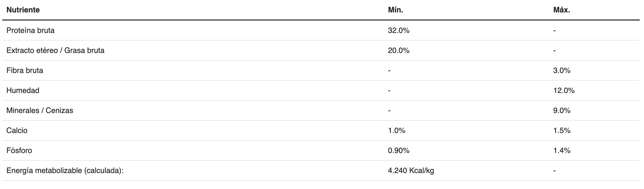Select the Minerales / Cenizas row label
The width and height of the screenshot is (644, 189).
pos(40,110)
